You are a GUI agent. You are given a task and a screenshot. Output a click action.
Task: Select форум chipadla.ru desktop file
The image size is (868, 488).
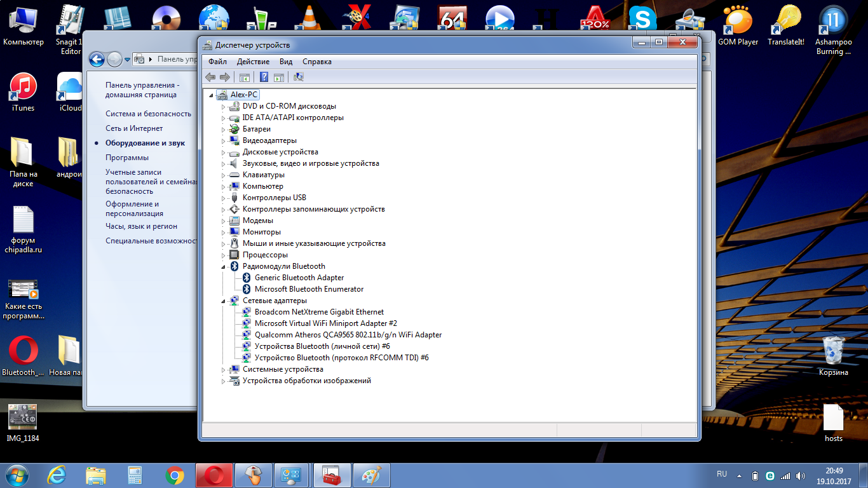click(x=24, y=230)
